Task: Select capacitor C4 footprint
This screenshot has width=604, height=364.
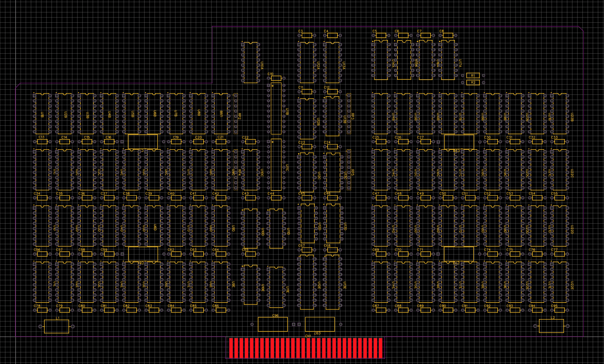Action: [x=333, y=36]
